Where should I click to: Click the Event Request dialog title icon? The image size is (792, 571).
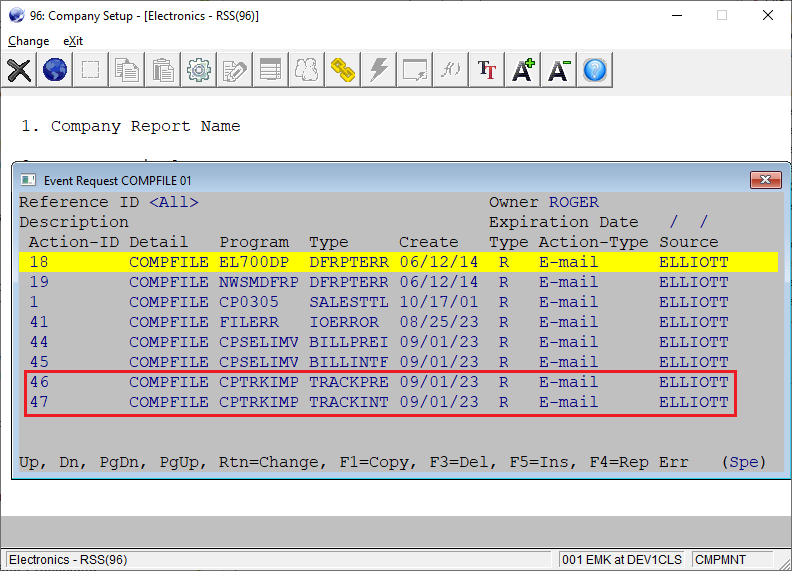click(28, 180)
